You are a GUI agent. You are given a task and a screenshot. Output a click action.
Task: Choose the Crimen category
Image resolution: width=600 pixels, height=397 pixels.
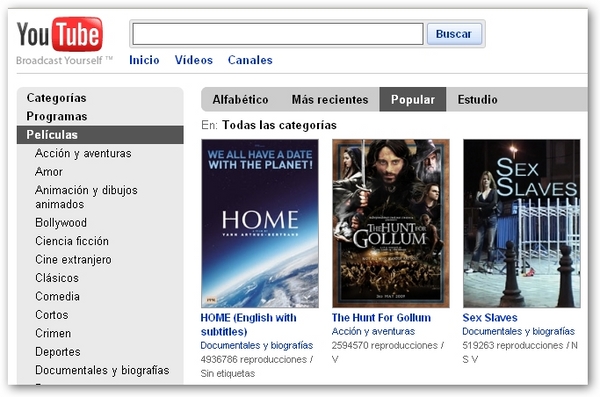[53, 333]
